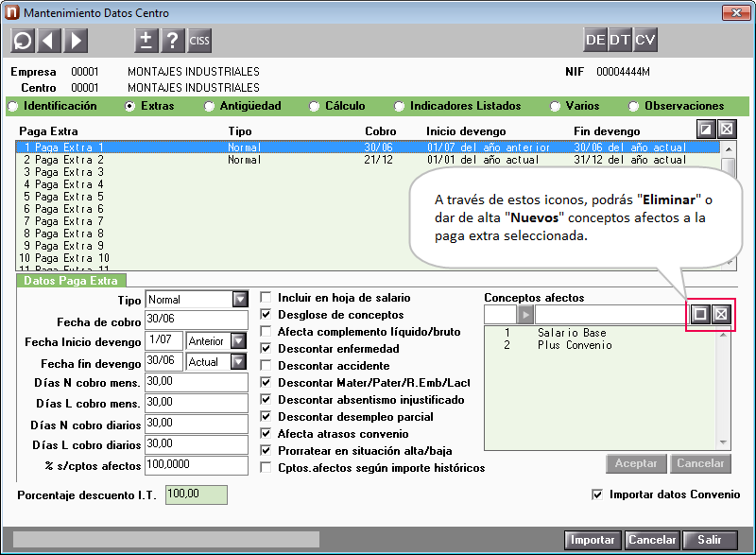Click the application logo in title bar
This screenshot has width=756, height=555.
point(12,12)
